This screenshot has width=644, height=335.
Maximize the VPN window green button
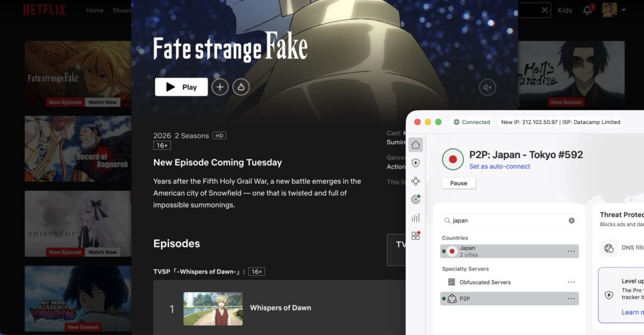(x=438, y=122)
